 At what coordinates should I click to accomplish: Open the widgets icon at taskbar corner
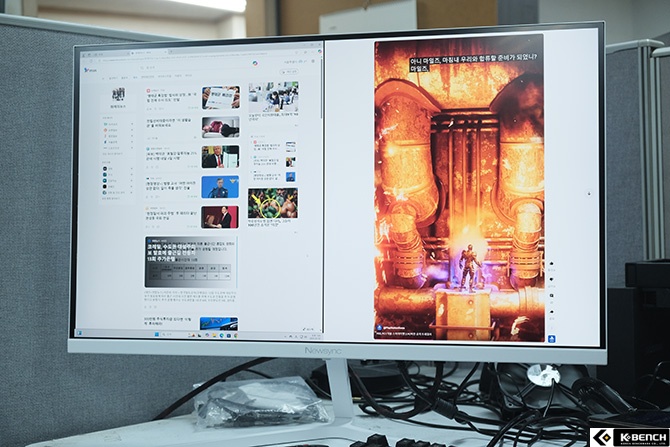pyautogui.click(x=80, y=333)
